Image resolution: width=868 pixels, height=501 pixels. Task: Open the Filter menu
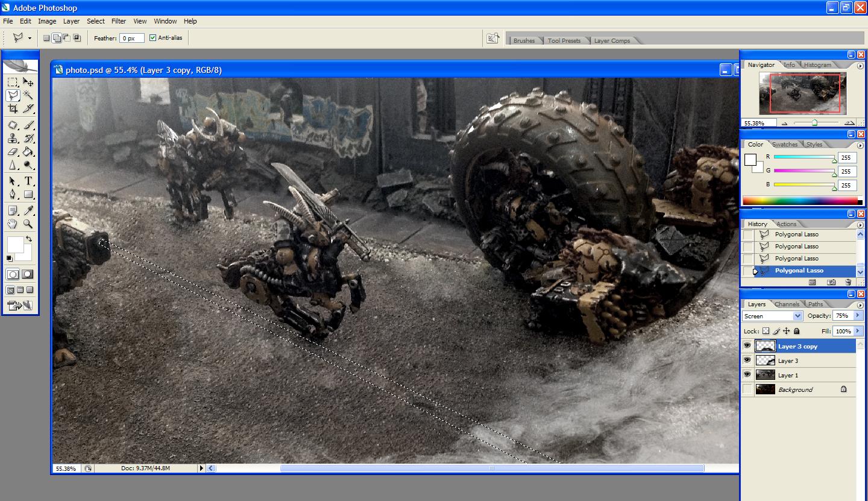click(x=119, y=21)
